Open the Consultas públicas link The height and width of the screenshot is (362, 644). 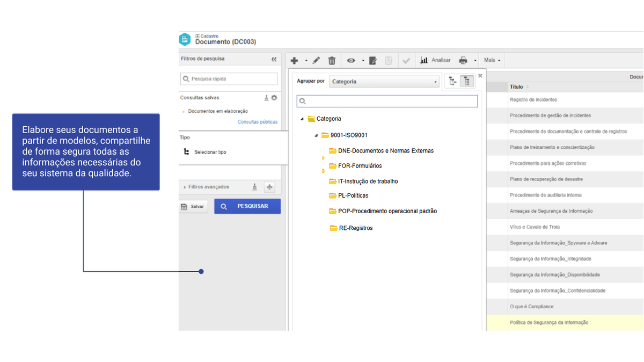pos(258,122)
